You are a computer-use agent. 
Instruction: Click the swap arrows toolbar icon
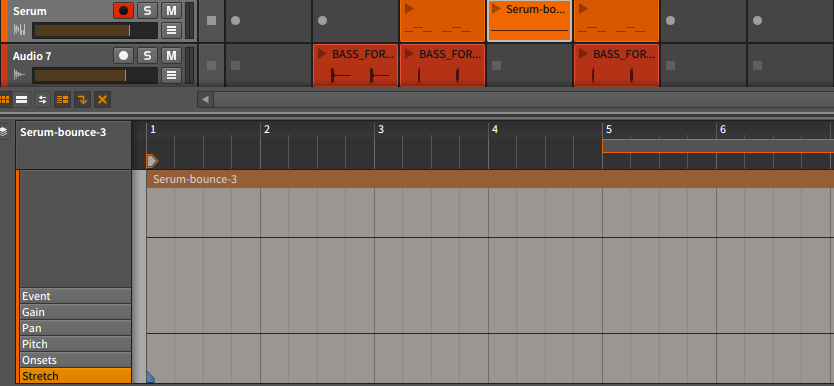click(x=43, y=99)
